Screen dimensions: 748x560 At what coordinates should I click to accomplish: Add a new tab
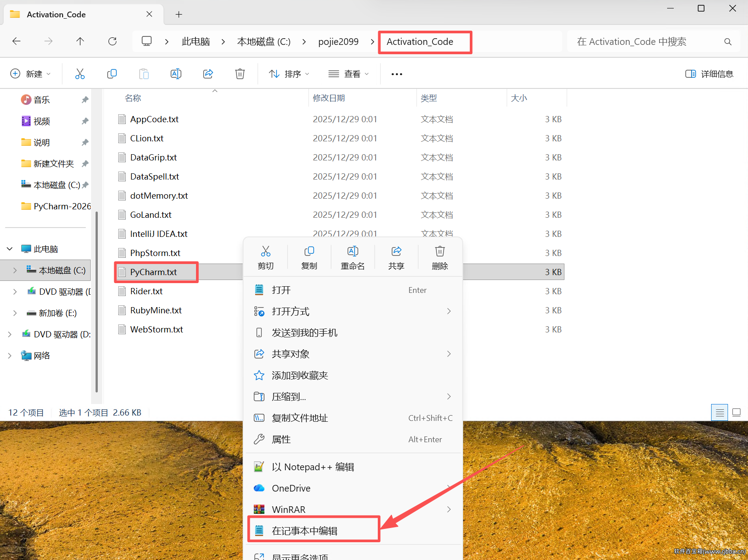click(x=179, y=15)
